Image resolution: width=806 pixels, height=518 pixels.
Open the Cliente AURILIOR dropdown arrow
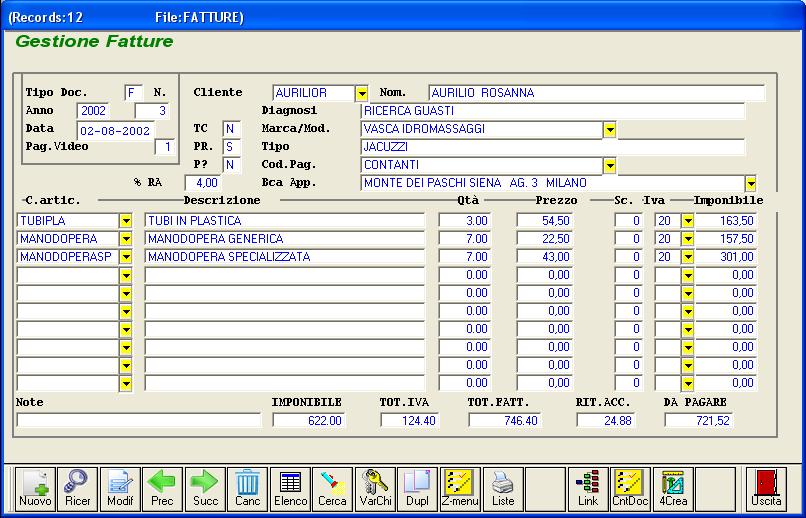click(x=362, y=94)
